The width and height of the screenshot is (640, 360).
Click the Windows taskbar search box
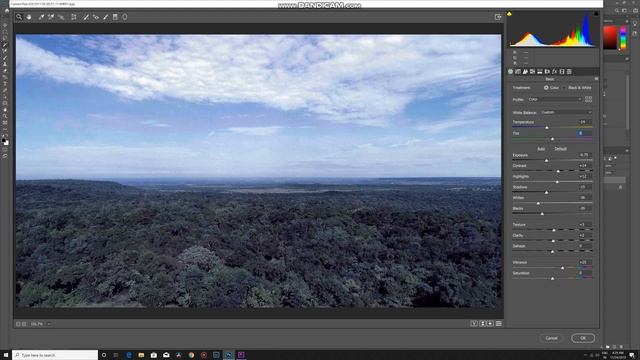55,355
